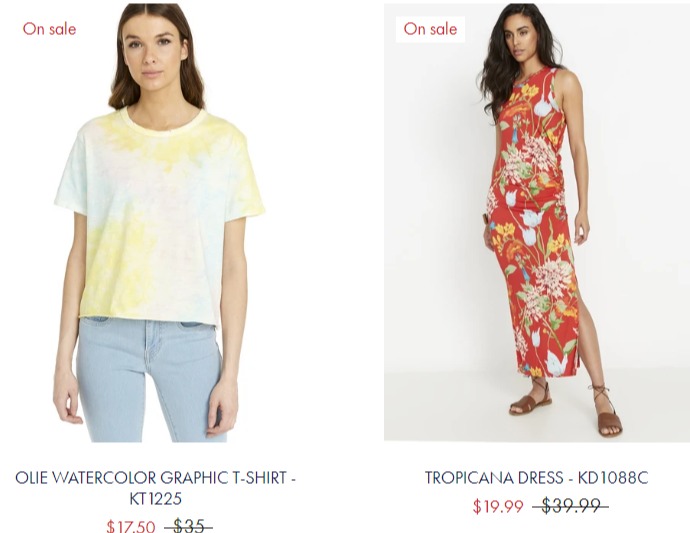Screen dimensions: 690x533
Task: Open the TROPICANA DRESS - KD1088C title link
Action: [536, 478]
